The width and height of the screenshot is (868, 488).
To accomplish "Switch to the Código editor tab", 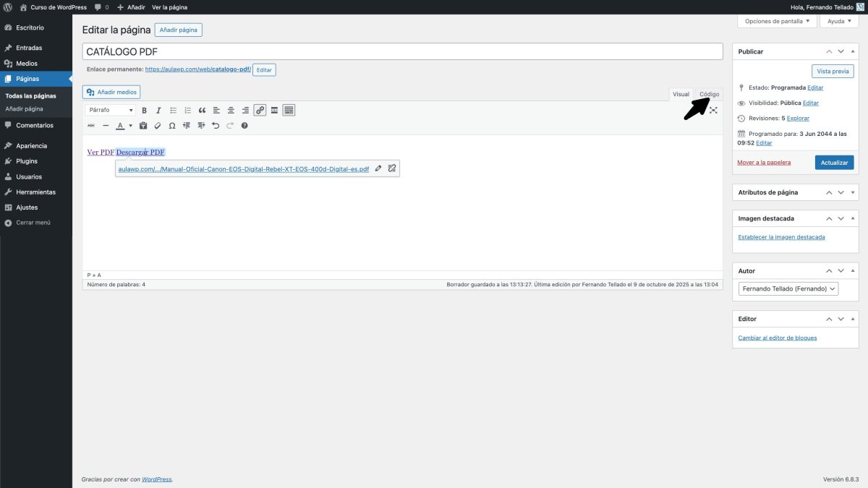I will pyautogui.click(x=709, y=94).
